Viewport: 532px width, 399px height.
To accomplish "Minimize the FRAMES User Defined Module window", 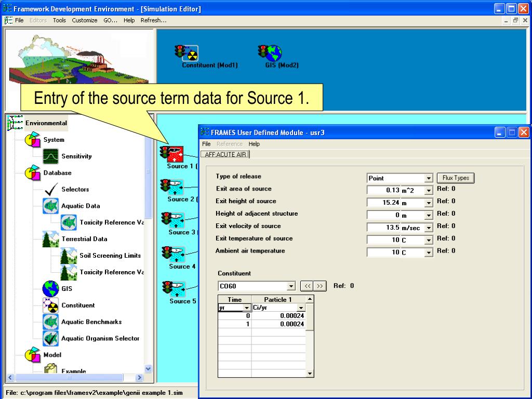I will pos(499,132).
